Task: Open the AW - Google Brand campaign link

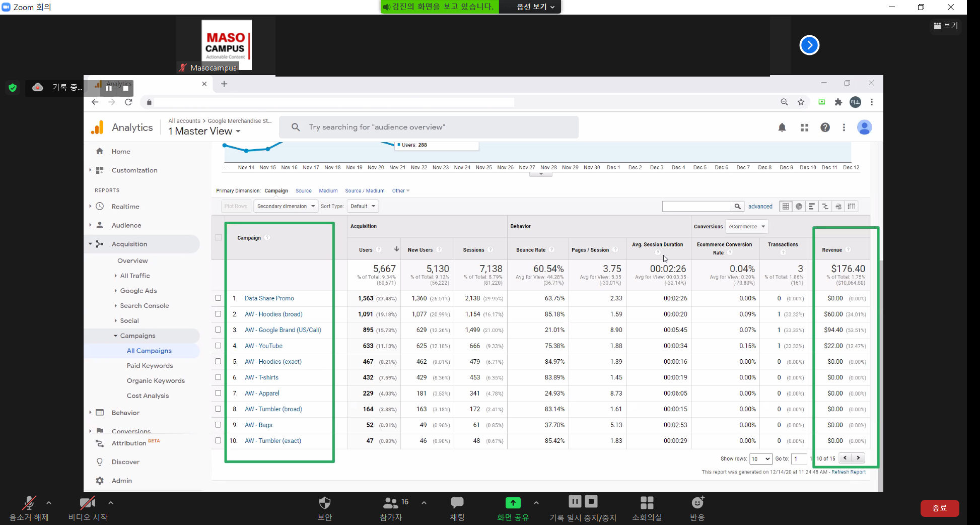Action: coord(283,330)
